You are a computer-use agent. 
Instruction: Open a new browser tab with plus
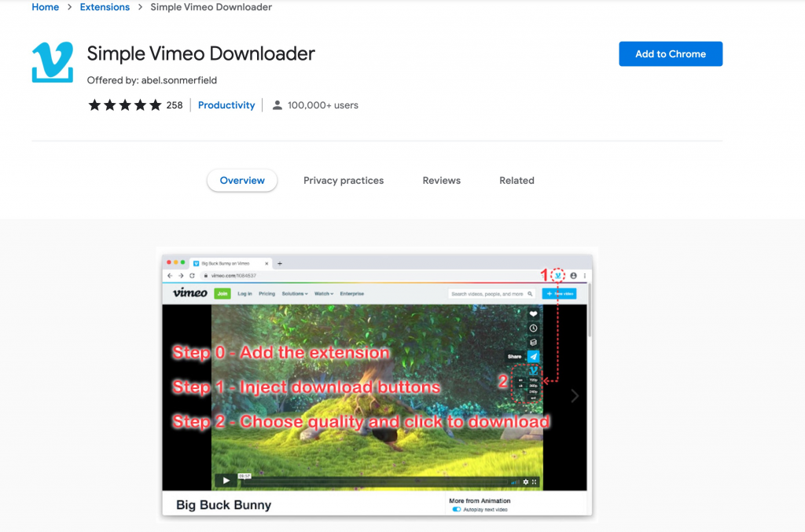pos(280,263)
